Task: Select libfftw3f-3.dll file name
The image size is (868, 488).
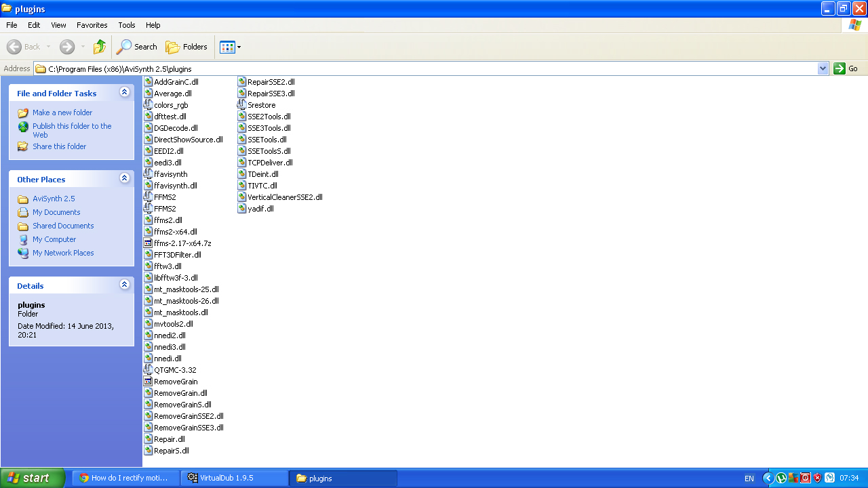Action: click(x=176, y=278)
